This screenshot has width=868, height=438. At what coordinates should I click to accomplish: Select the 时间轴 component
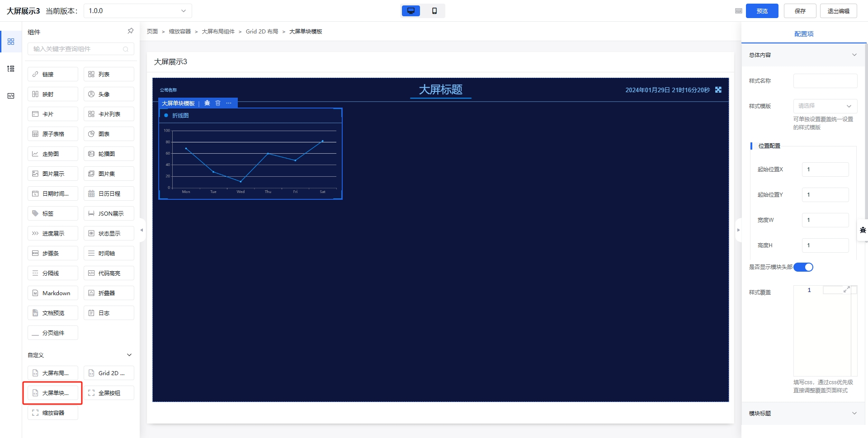pos(109,253)
